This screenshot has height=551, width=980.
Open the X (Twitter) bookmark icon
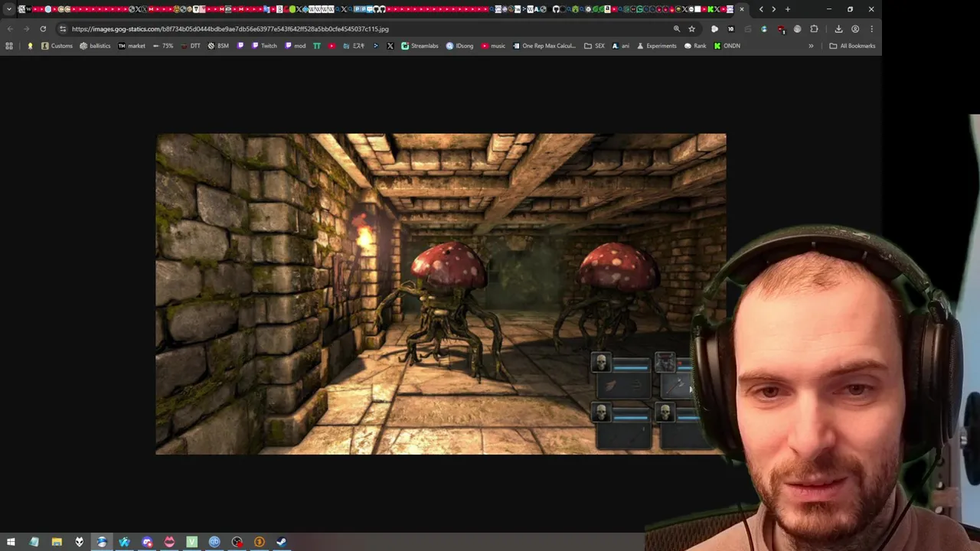(x=390, y=46)
